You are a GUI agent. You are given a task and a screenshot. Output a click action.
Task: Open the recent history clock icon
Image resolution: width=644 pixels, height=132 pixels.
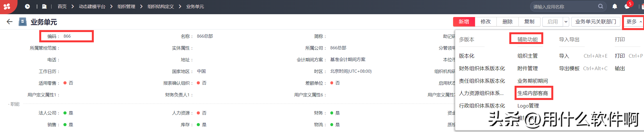click(x=27, y=6)
